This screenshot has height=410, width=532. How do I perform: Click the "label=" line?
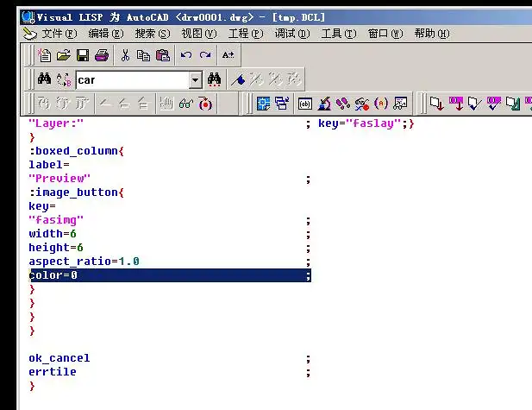[49, 165]
